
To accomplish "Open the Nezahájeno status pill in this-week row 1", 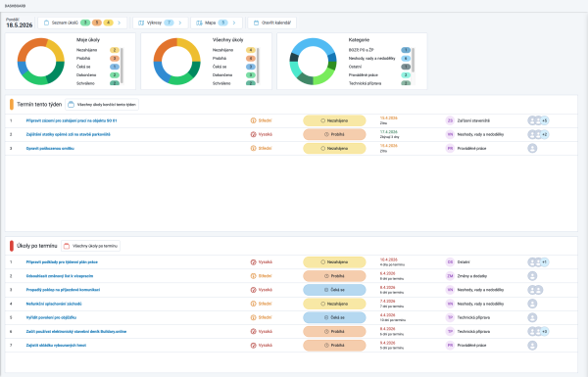I will pos(334,120).
